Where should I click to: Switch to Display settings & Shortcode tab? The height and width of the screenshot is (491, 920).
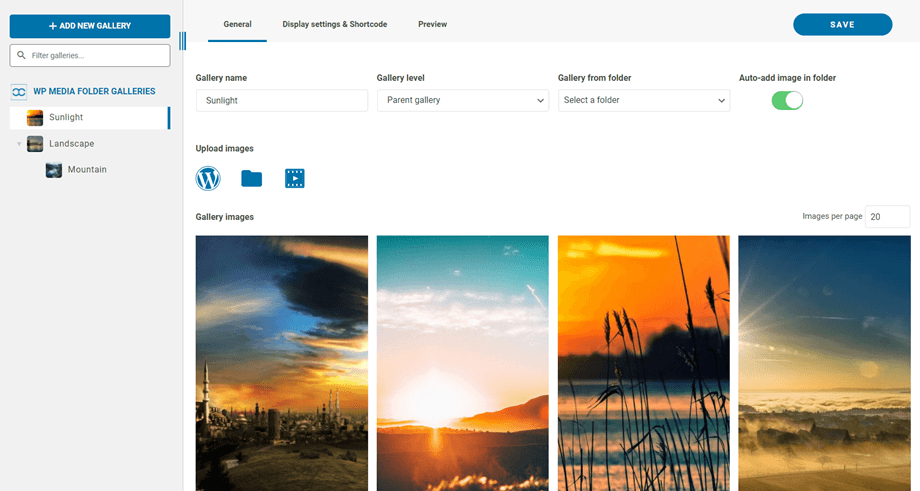(334, 24)
